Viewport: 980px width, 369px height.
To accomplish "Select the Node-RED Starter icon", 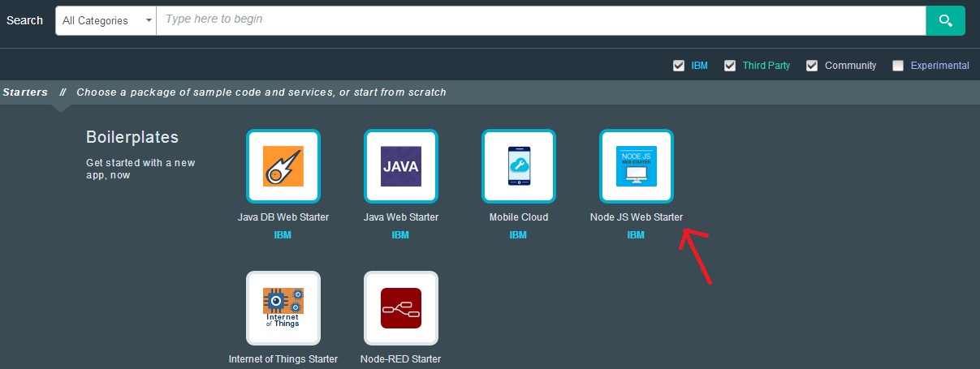I will pos(401,307).
